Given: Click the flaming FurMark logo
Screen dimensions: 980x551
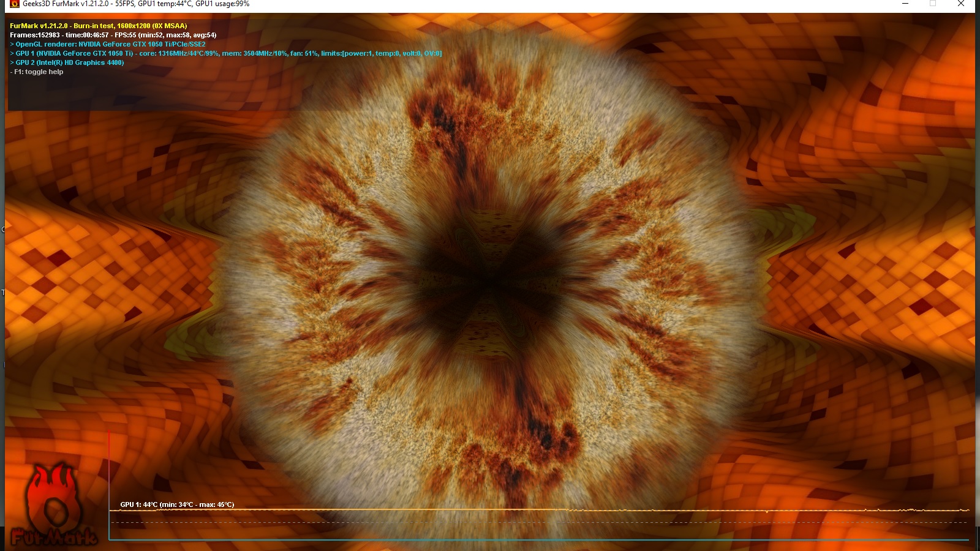Looking at the screenshot, I should click(x=54, y=506).
